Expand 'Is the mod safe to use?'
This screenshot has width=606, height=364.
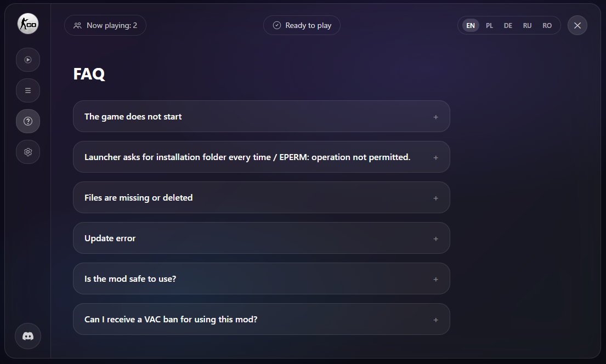tap(261, 278)
